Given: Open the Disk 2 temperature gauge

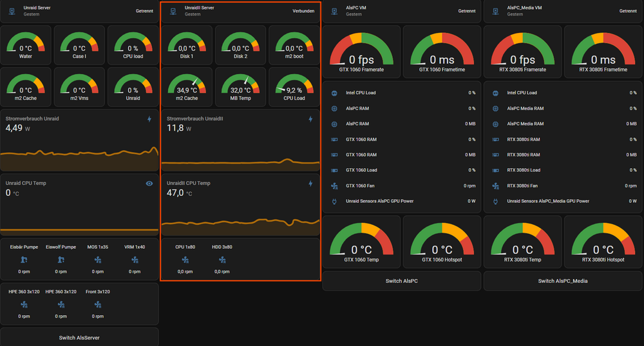Looking at the screenshot, I should pyautogui.click(x=241, y=45).
